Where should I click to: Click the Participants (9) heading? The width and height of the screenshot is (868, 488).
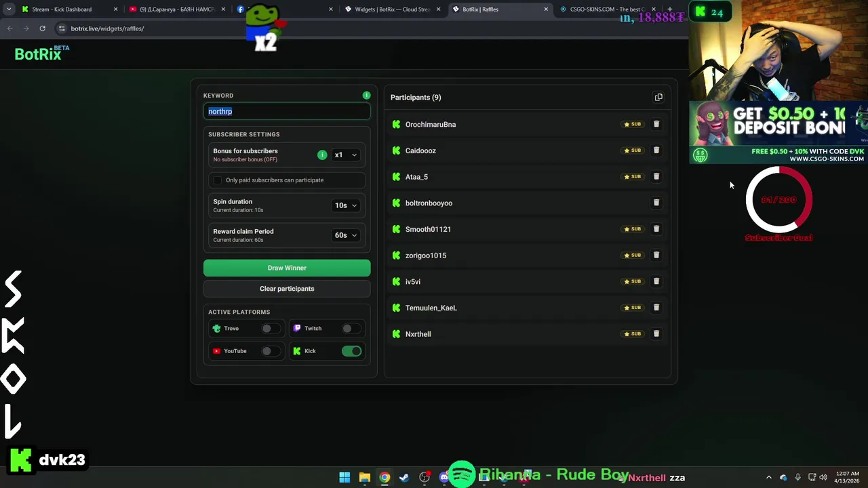(x=416, y=98)
